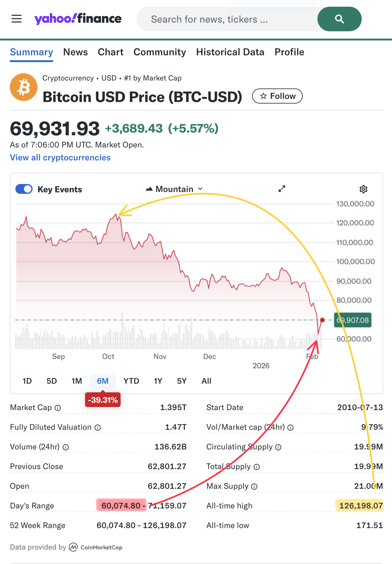Open the Historical Data tab
This screenshot has width=392, height=564.
pos(230,52)
